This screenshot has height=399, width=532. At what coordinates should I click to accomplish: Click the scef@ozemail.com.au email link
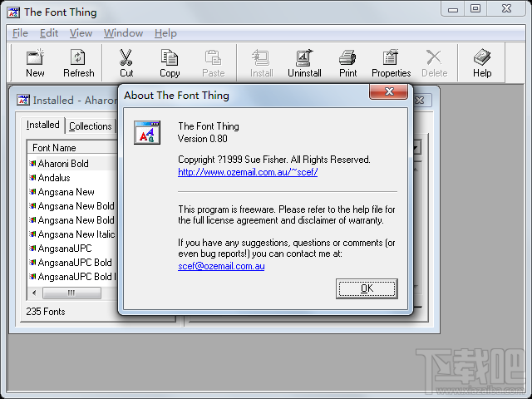tap(221, 266)
